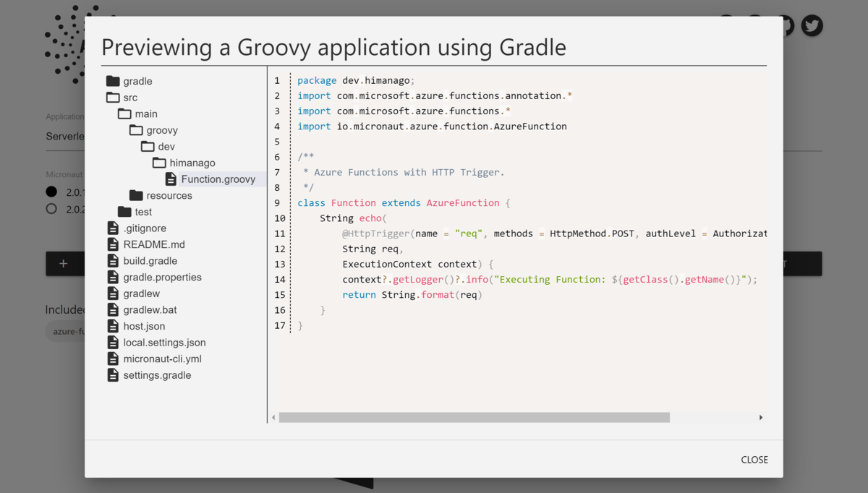868x493 pixels.
Task: Open the gradle.properties file name
Action: coord(162,277)
